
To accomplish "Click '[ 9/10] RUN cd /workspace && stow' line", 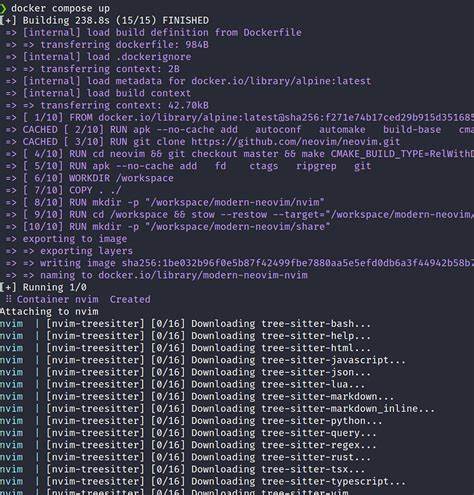I will pos(240,214).
